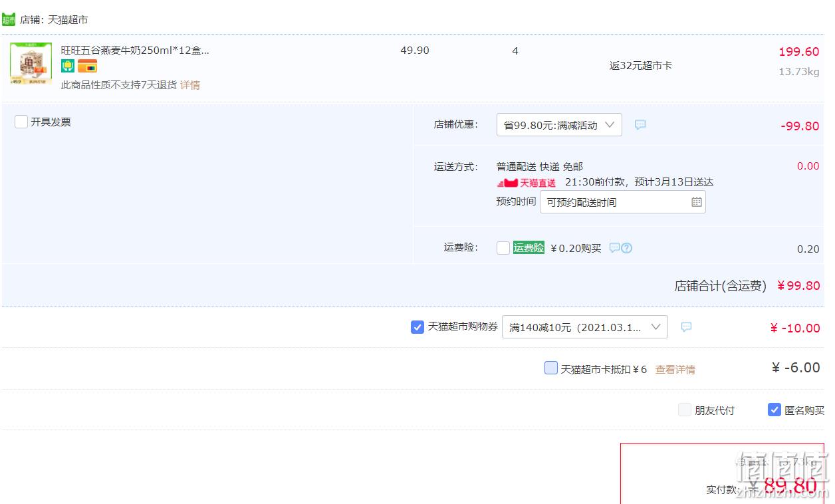Click the 返32元超市卡 rebate text
Screen dimensions: 835x504
click(x=641, y=66)
